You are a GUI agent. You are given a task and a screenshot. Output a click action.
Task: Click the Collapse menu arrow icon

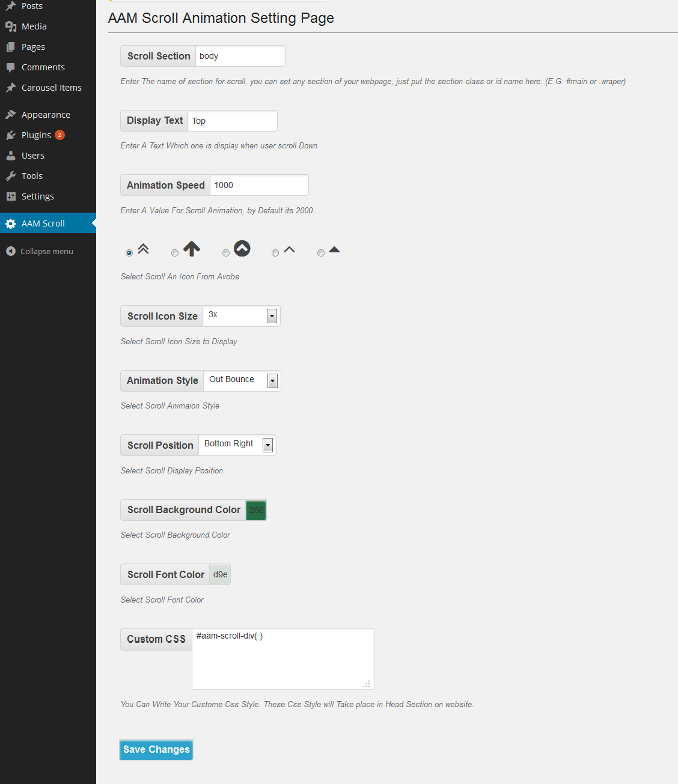pos(11,251)
